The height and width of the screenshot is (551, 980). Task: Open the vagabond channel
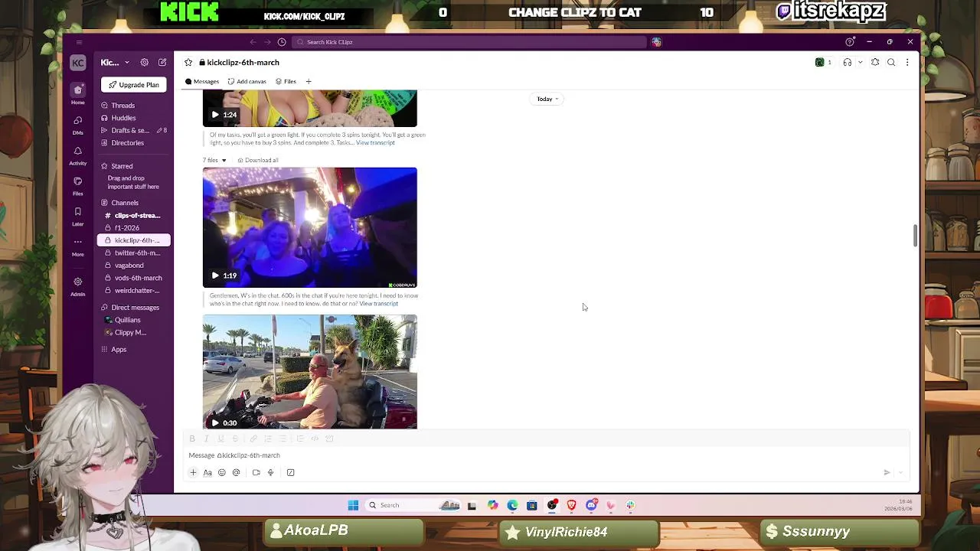[134, 266]
